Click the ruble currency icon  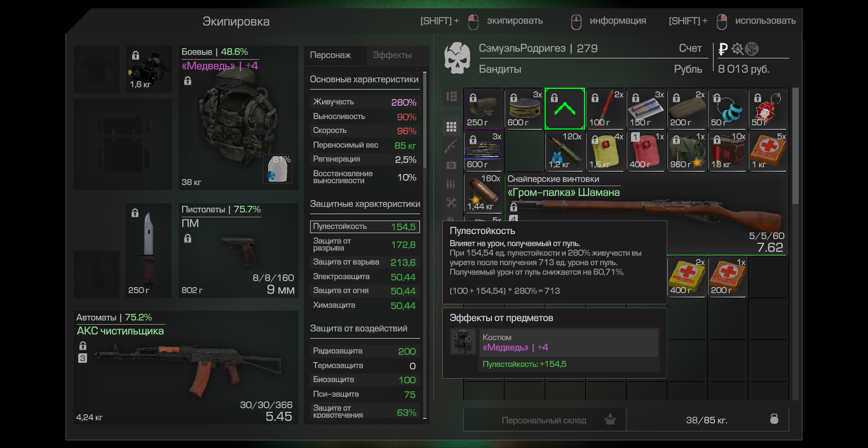pos(722,49)
